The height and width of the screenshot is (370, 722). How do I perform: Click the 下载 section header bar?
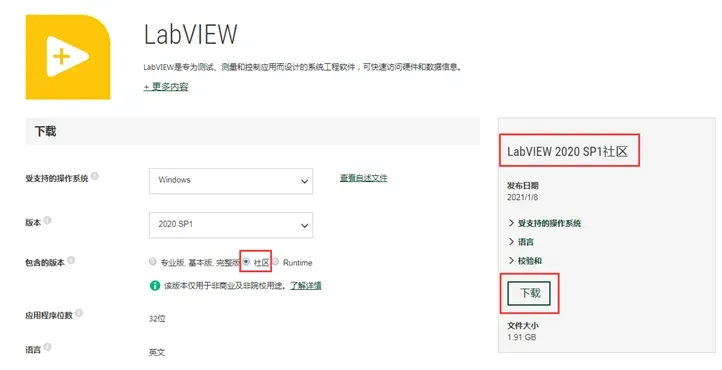coord(253,131)
